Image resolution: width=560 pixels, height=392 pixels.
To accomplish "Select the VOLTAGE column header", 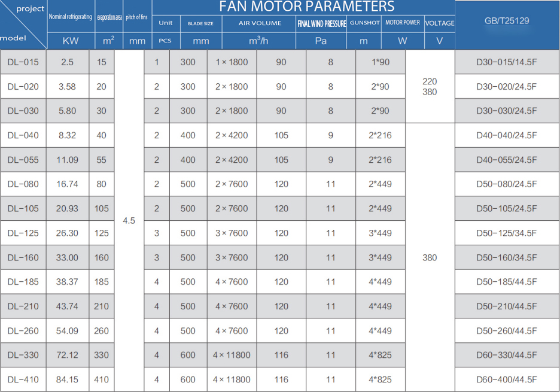I will tap(440, 23).
